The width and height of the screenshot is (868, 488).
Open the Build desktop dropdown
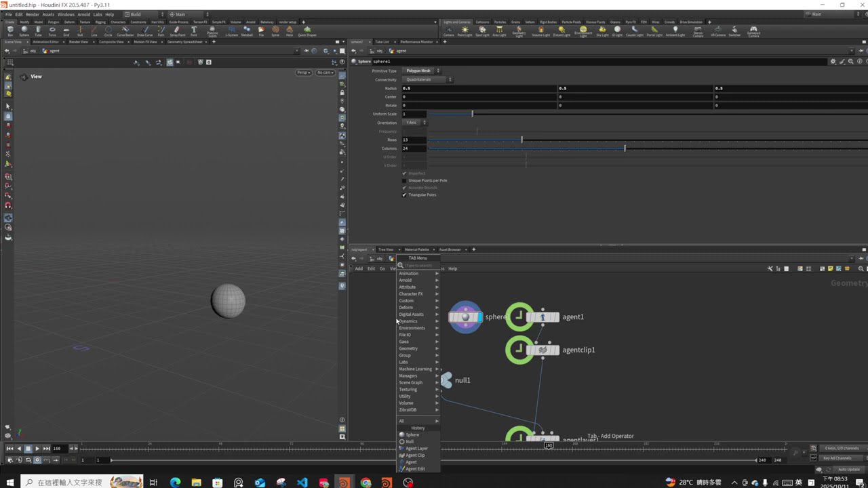[143, 14]
